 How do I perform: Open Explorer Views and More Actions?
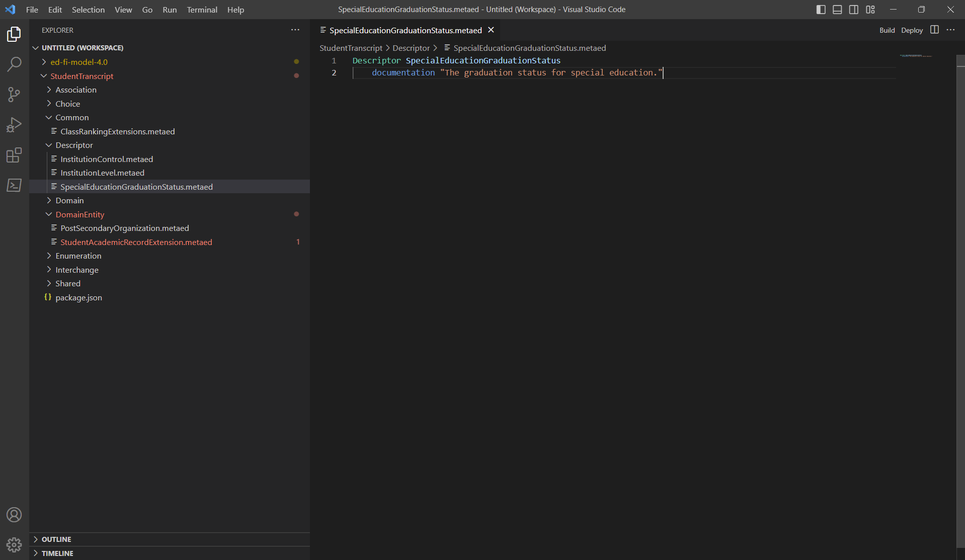295,30
